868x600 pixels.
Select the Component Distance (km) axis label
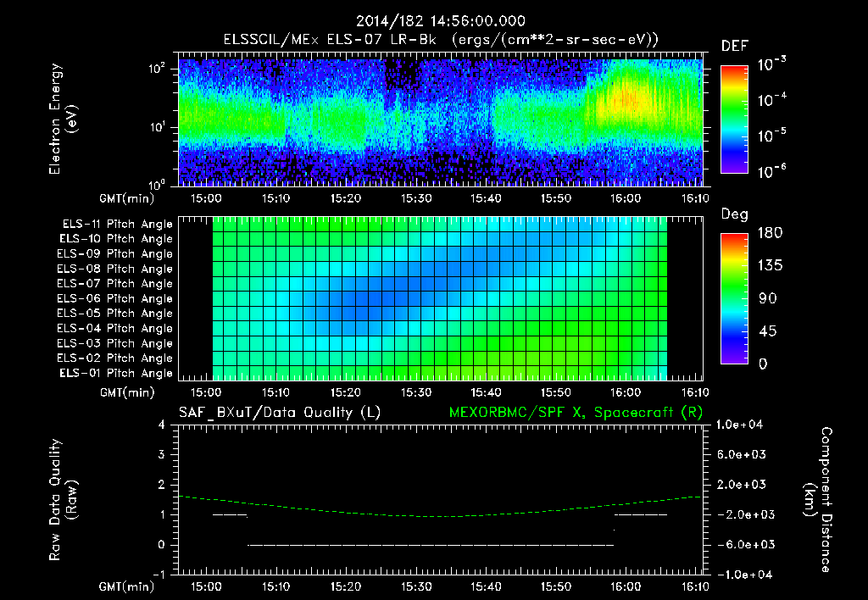coord(818,500)
